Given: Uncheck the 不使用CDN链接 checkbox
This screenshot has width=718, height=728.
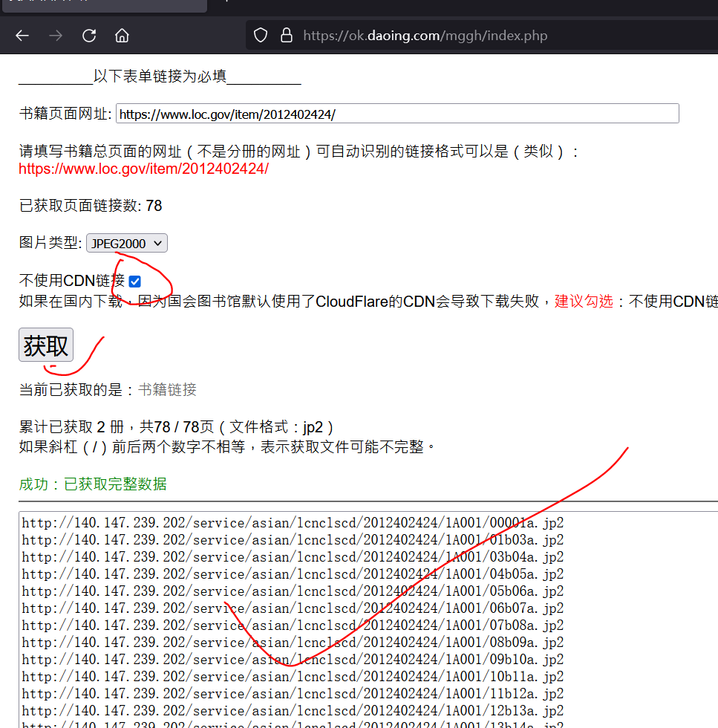Looking at the screenshot, I should pyautogui.click(x=134, y=281).
